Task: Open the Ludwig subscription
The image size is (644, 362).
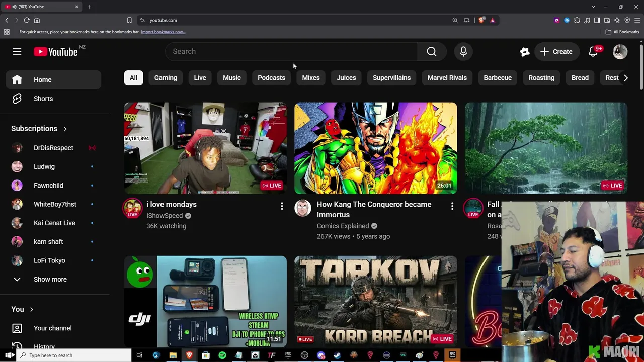Action: (x=54, y=166)
